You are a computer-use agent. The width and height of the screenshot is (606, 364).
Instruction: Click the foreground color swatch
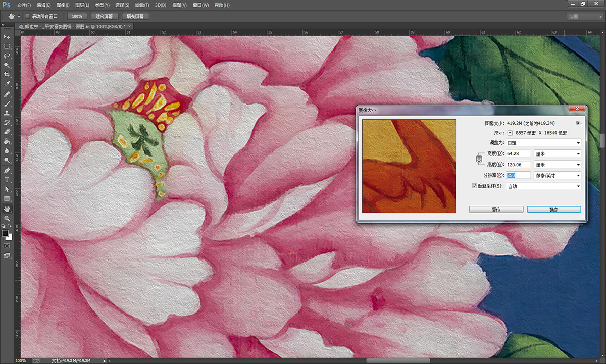click(5, 233)
